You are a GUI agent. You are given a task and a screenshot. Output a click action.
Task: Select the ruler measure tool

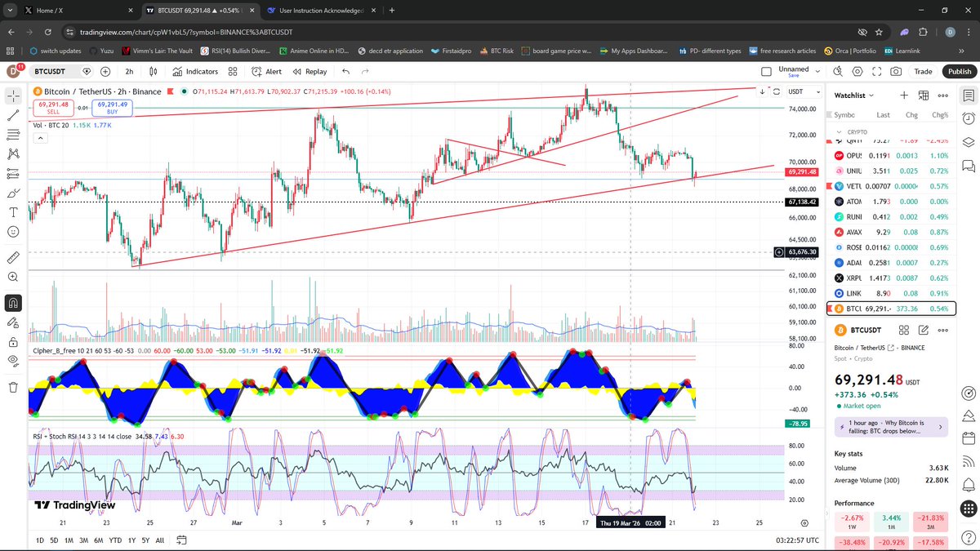click(13, 257)
